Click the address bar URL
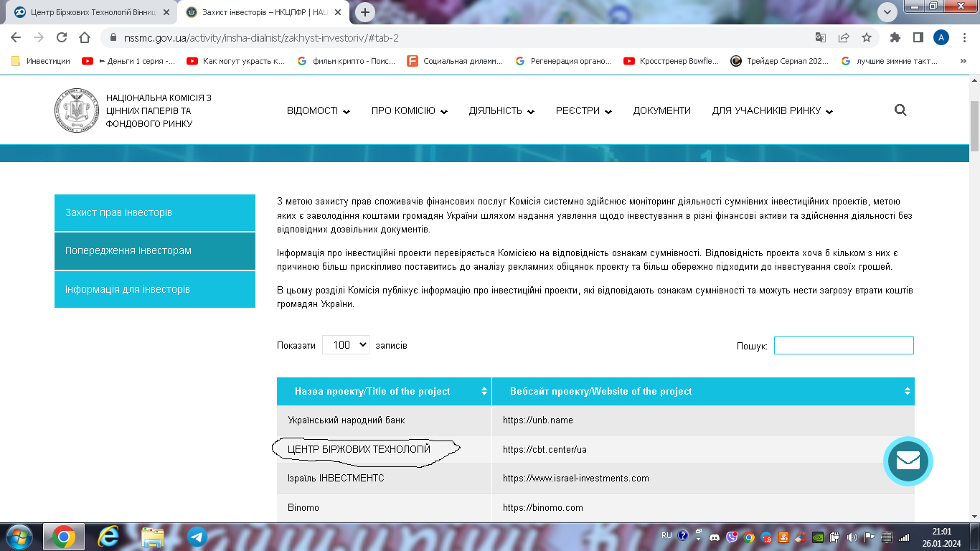The width and height of the screenshot is (980, 551). point(261,37)
